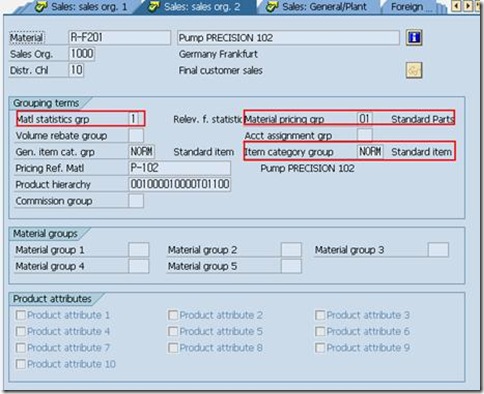This screenshot has width=484, height=394.
Task: Click the Material group 4 field
Action: coord(139,266)
